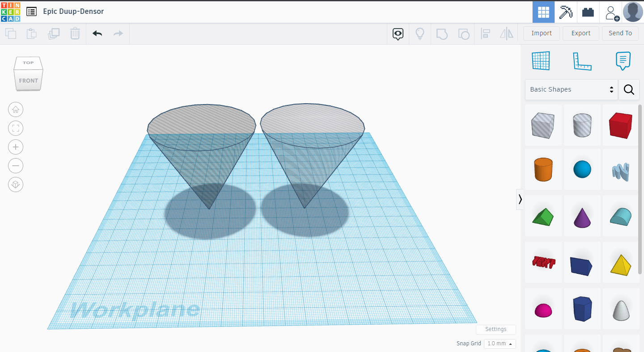
Task: Pick the red Text shape
Action: 543,263
